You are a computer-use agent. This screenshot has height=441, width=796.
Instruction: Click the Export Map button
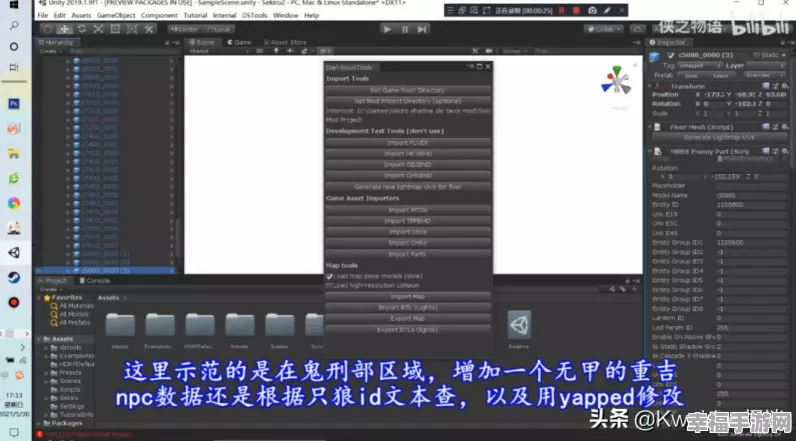pyautogui.click(x=408, y=318)
